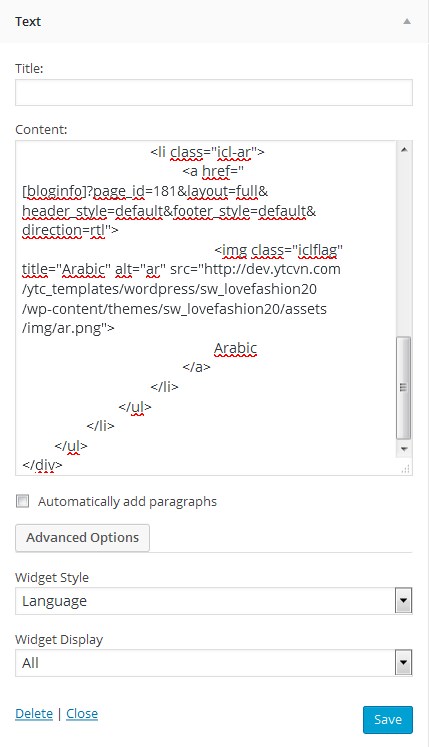Save the widget settings

click(388, 720)
